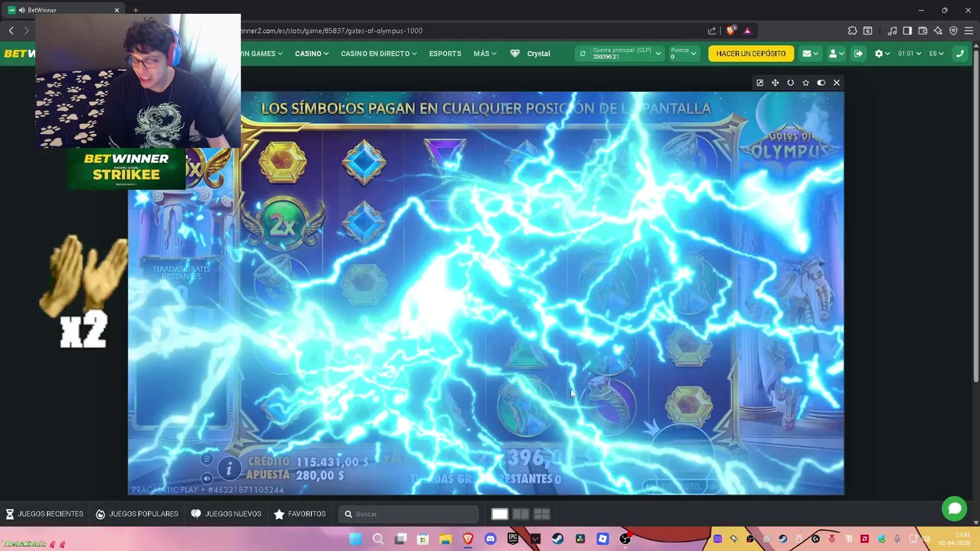Open the slot info button (i)
Screen dimensions: 980x551
point(228,468)
